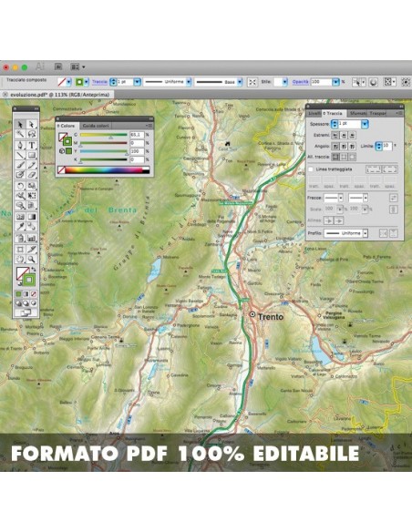Open Base brush definition dropdown
Viewport: 412px width, 532px height.
(240, 82)
